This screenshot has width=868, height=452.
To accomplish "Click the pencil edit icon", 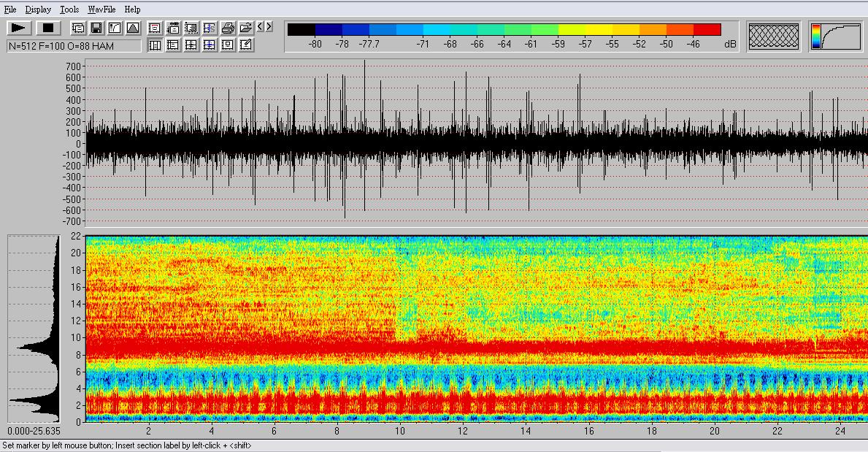I will (246, 45).
